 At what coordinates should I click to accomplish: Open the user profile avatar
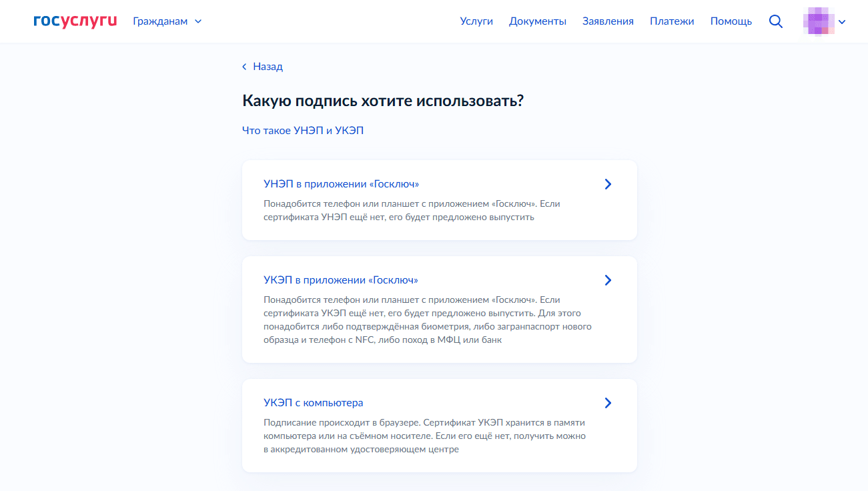pyautogui.click(x=819, y=21)
